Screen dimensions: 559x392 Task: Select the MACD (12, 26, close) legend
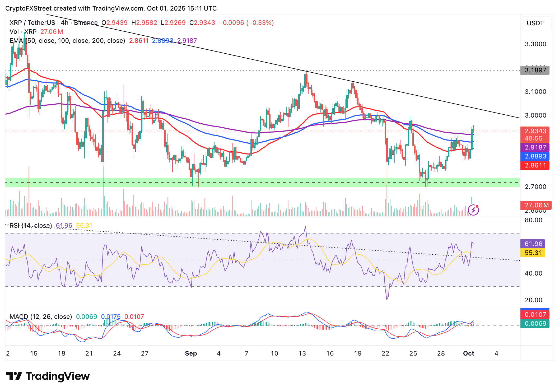[41, 316]
